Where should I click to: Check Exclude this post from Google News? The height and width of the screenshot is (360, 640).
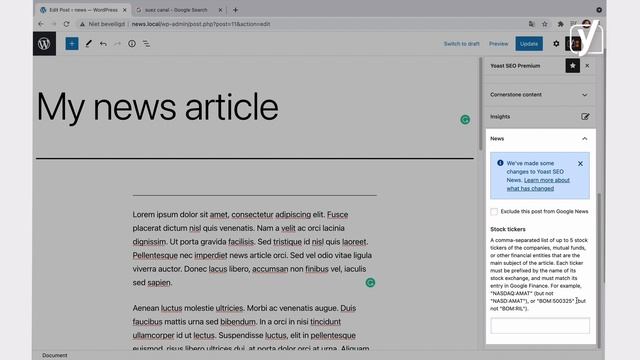pos(494,211)
